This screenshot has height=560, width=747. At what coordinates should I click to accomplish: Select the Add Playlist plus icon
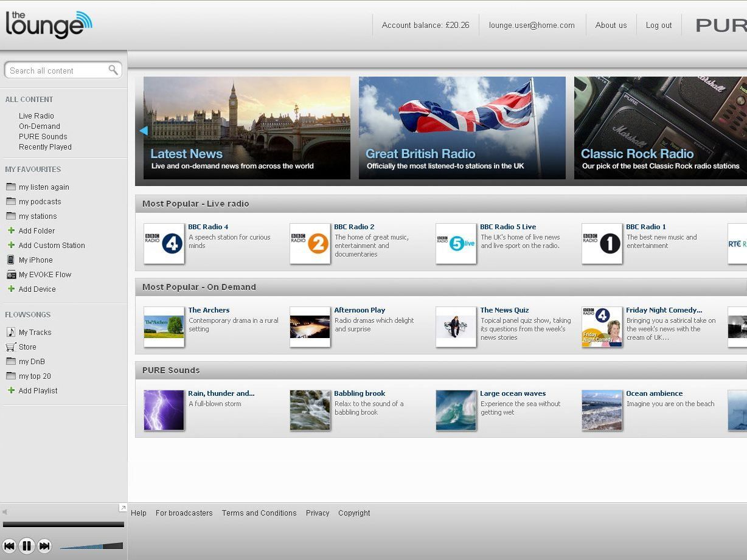point(11,390)
